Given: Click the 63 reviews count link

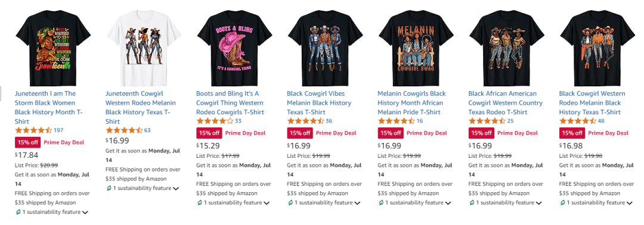Looking at the screenshot, I should 147,130.
